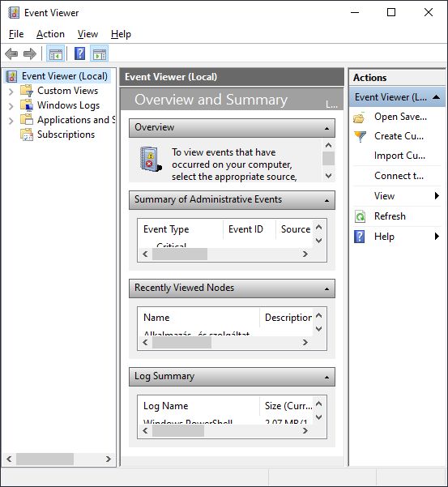This screenshot has width=448, height=487.
Task: Click the Back arrow toolbar icon
Action: pos(11,54)
